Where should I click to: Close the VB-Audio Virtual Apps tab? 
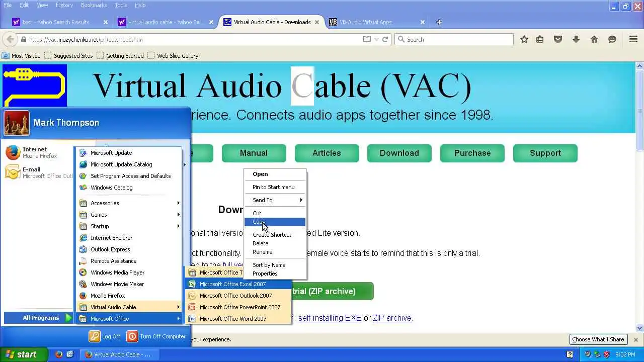pos(423,22)
